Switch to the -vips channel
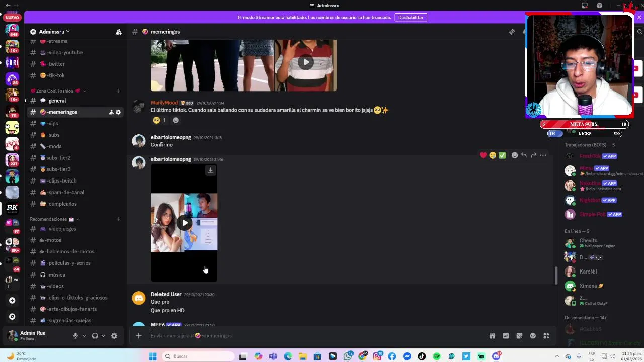Image resolution: width=644 pixels, height=362 pixels. point(75,124)
